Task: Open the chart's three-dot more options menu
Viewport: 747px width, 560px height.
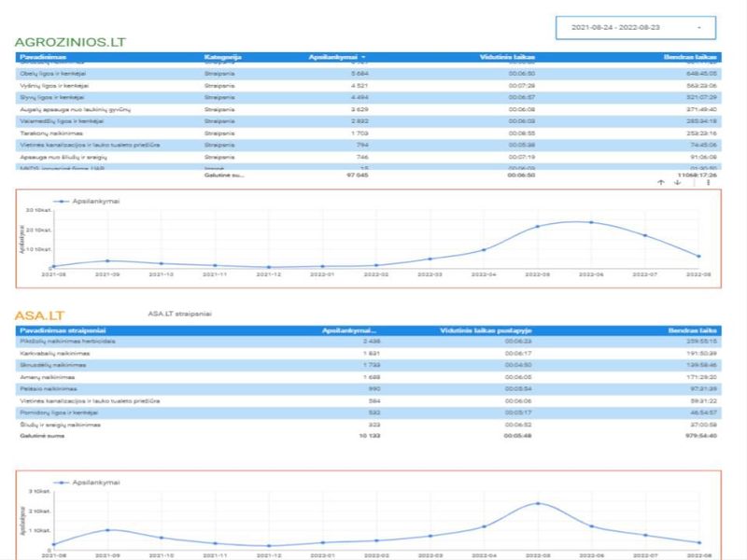Action: click(x=709, y=182)
